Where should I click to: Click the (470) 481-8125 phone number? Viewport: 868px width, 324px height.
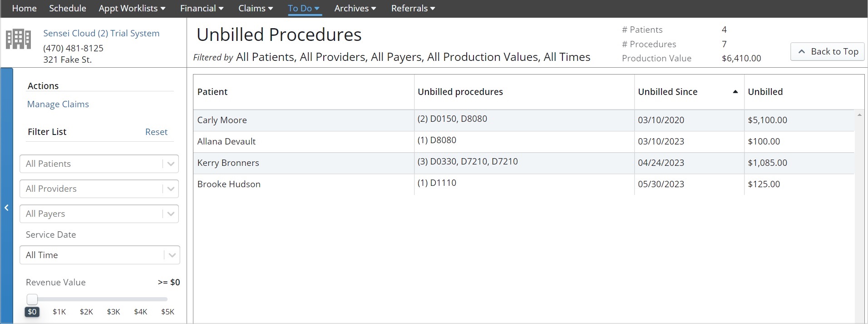(x=73, y=48)
